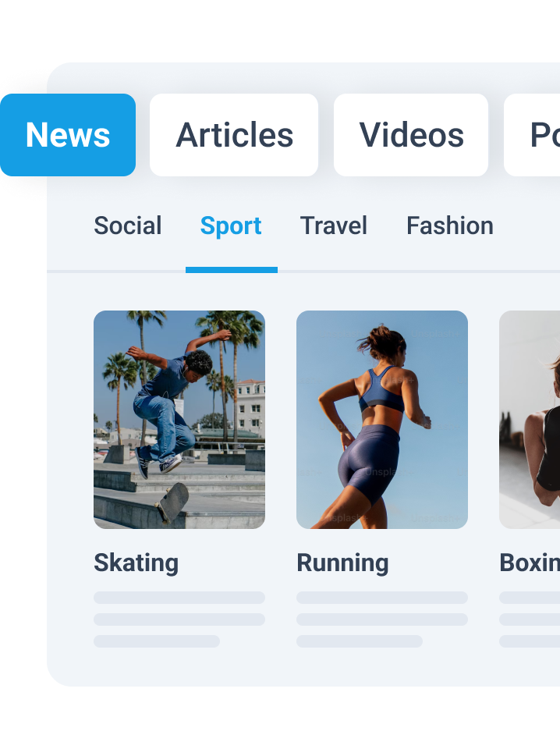
Task: Open the Fashion sub-tab
Action: click(450, 226)
